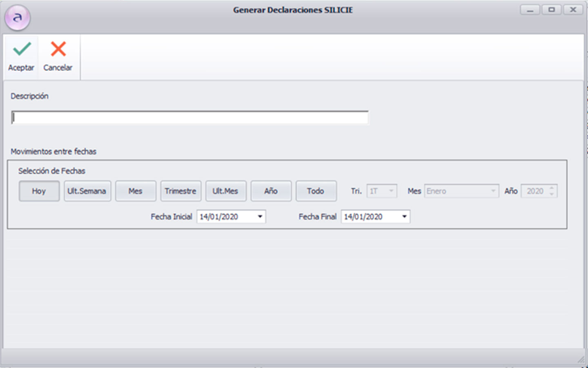Open the Mes dropdown showing Enero
Viewport: 588px width, 368px height.
tap(493, 191)
